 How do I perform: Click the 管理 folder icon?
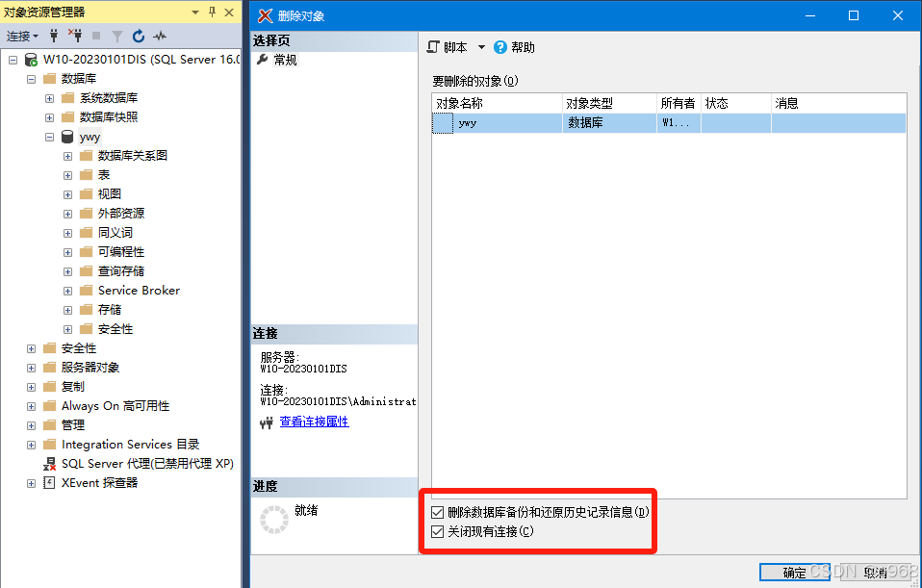50,425
